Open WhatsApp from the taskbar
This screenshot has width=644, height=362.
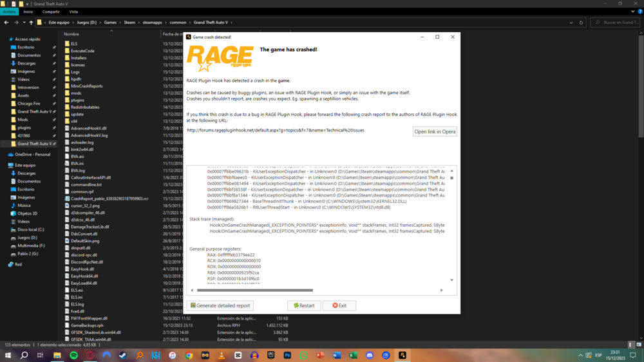304,355
